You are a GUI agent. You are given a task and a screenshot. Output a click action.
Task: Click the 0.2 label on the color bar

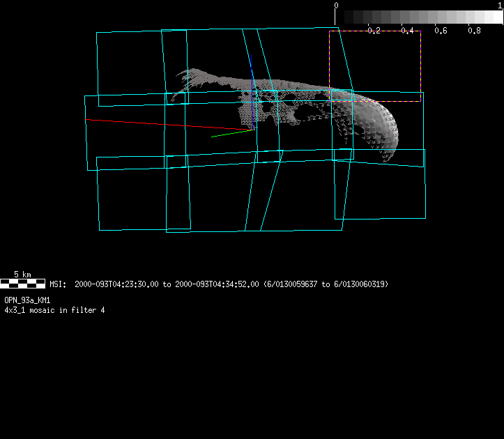(374, 31)
